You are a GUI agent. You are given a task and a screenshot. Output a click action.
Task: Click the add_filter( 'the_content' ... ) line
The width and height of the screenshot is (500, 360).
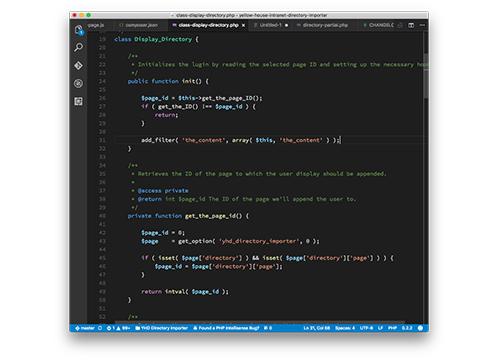pyautogui.click(x=241, y=140)
